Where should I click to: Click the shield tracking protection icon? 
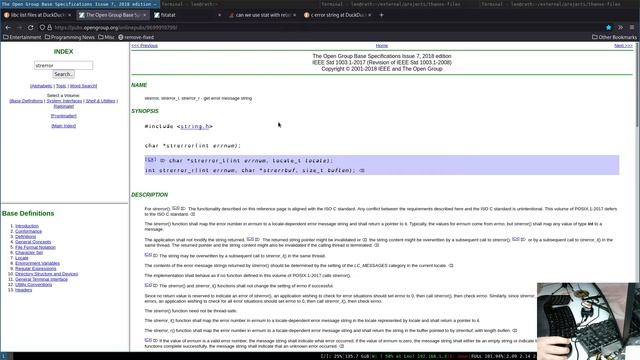42,27
